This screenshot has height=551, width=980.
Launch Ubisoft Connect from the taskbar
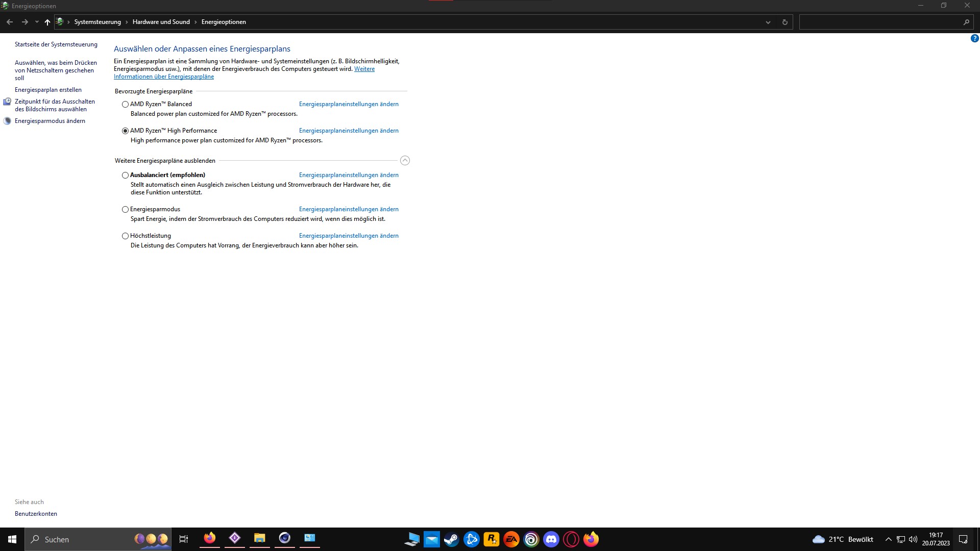click(x=531, y=539)
